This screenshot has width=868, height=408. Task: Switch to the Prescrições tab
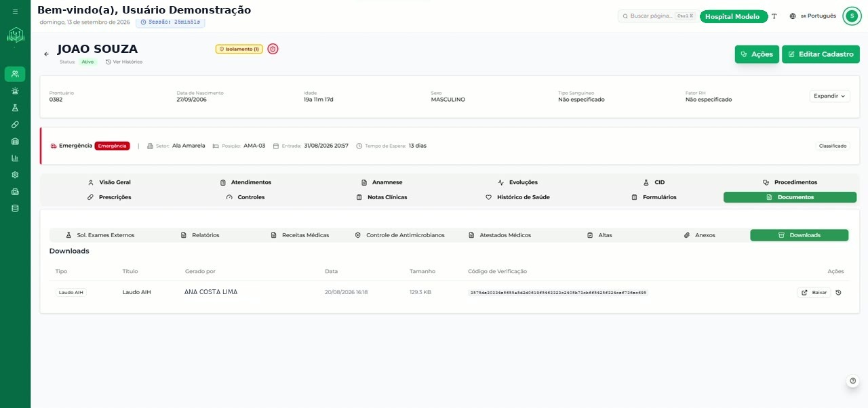[x=109, y=197]
